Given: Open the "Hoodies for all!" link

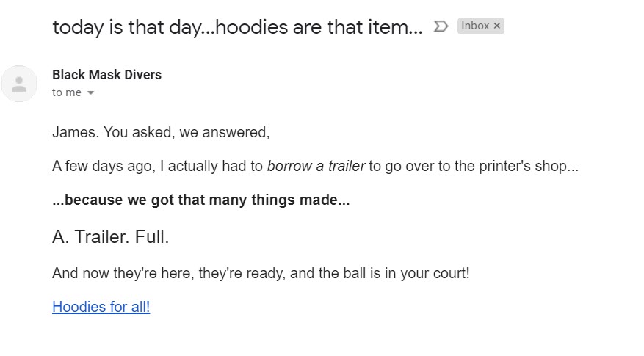Looking at the screenshot, I should 101,307.
